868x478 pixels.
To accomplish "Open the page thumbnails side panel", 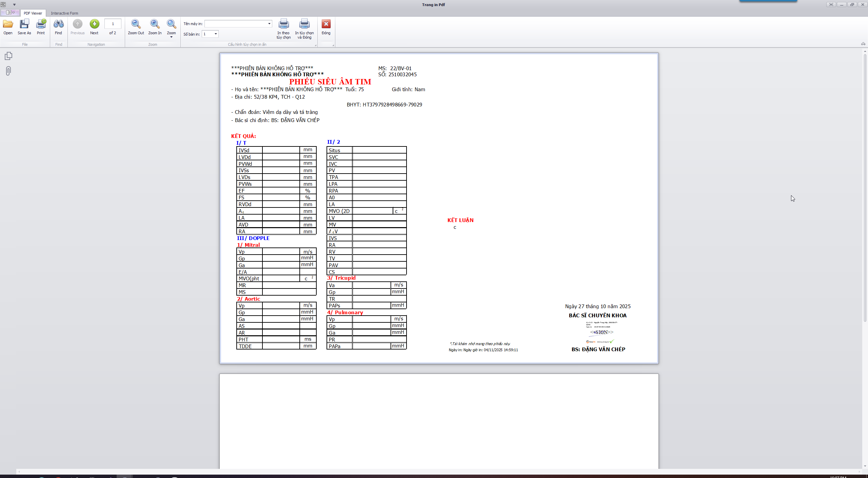I will [x=8, y=56].
